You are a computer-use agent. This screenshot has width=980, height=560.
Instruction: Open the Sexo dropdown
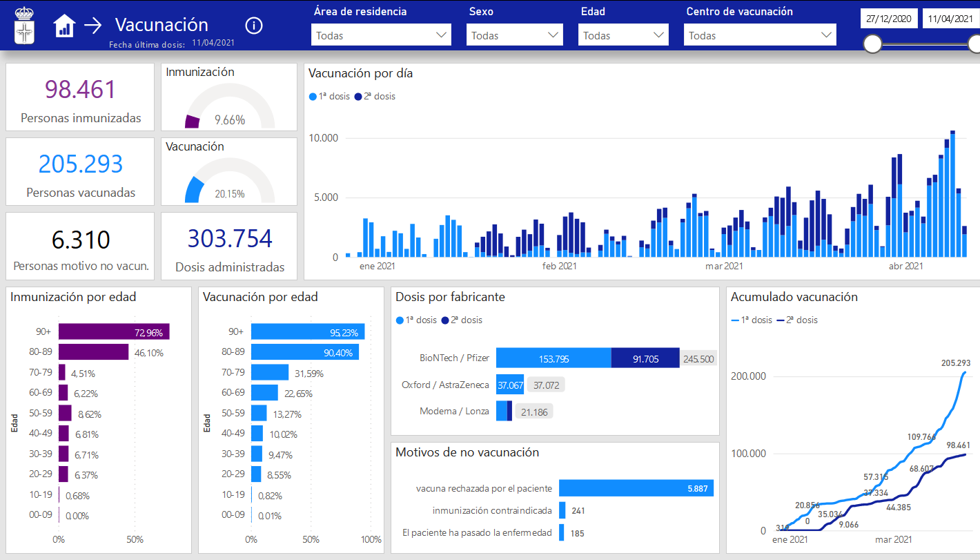point(514,35)
